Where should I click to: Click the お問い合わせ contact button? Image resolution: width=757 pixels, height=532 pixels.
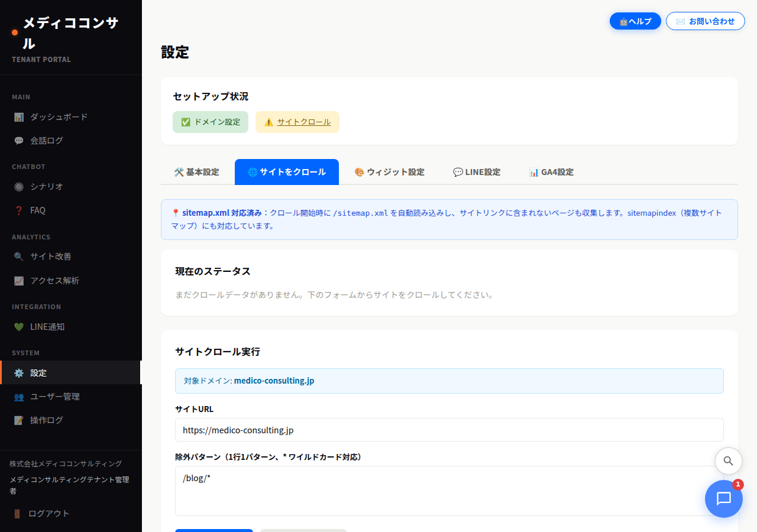tap(705, 21)
